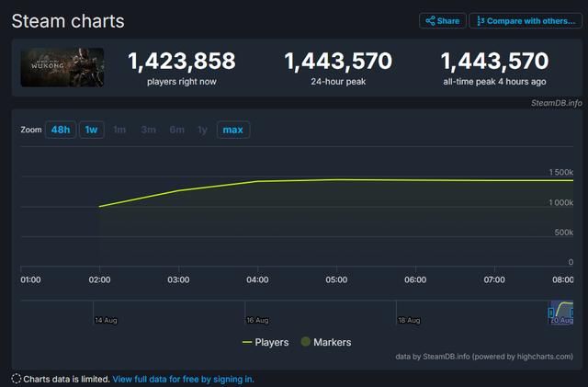Click the all-time peak 4 hours ago text

494,82
